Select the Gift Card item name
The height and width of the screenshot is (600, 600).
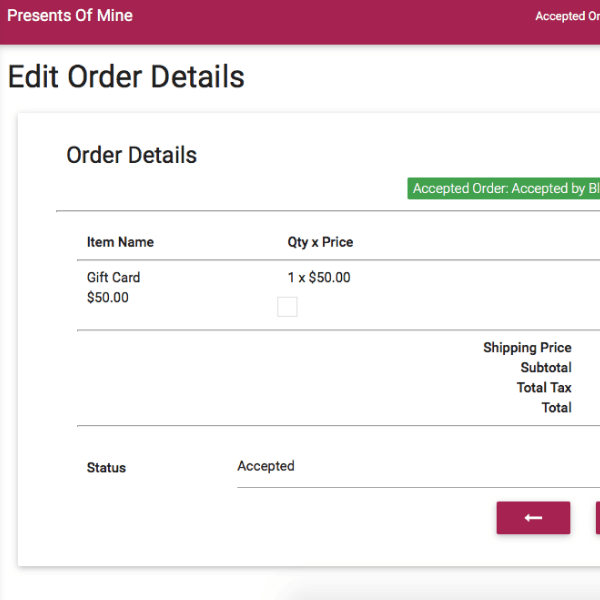pos(113,277)
